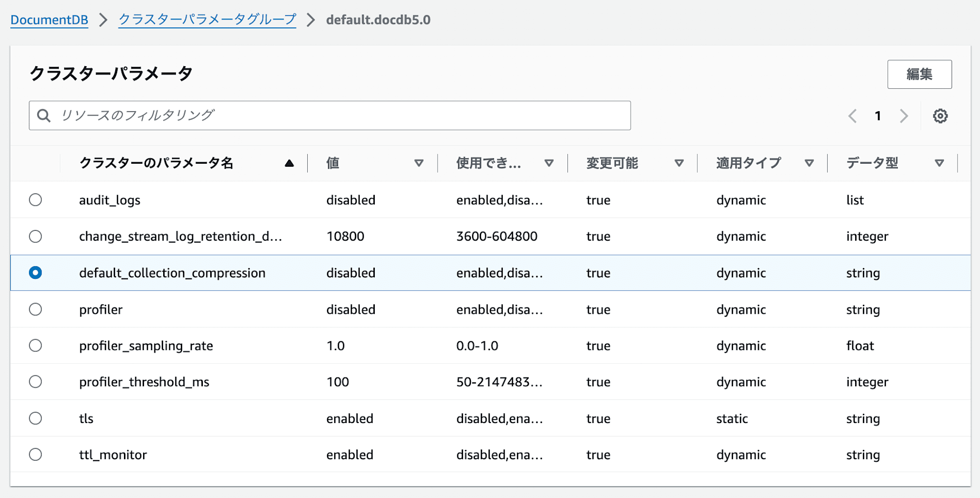This screenshot has width=980, height=498.
Task: Select the change_stream_log_retention radio button
Action: pyautogui.click(x=35, y=236)
